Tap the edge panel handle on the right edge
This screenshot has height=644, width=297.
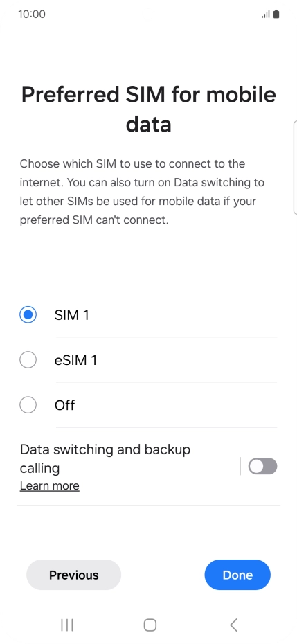point(295,168)
